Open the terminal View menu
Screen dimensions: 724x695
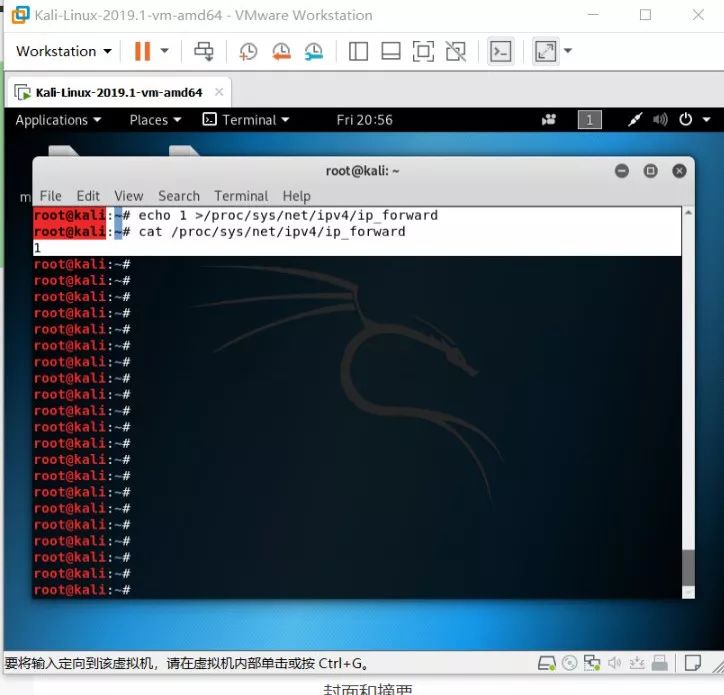[x=128, y=196]
